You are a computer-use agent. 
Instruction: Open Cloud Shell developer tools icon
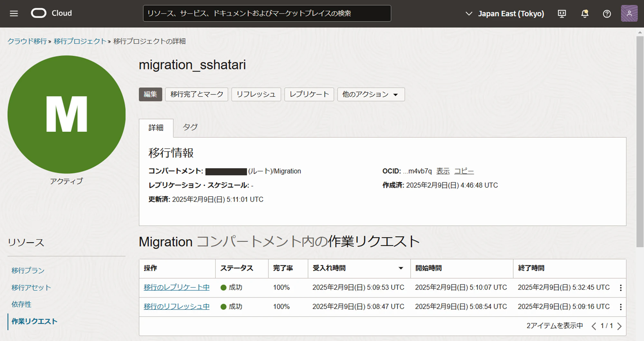click(x=562, y=14)
